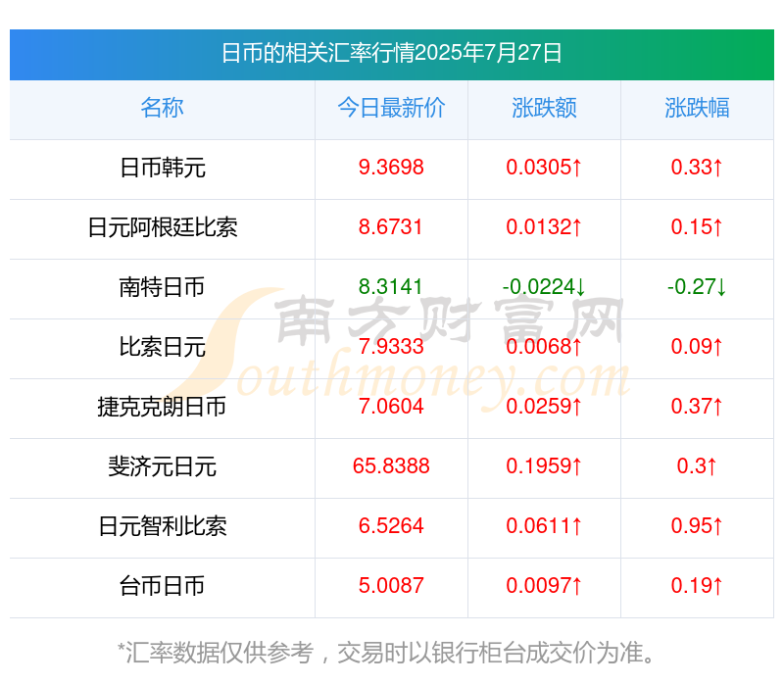The image size is (784, 684).
Task: Click the percent change 0.33↑
Action: coord(697,167)
